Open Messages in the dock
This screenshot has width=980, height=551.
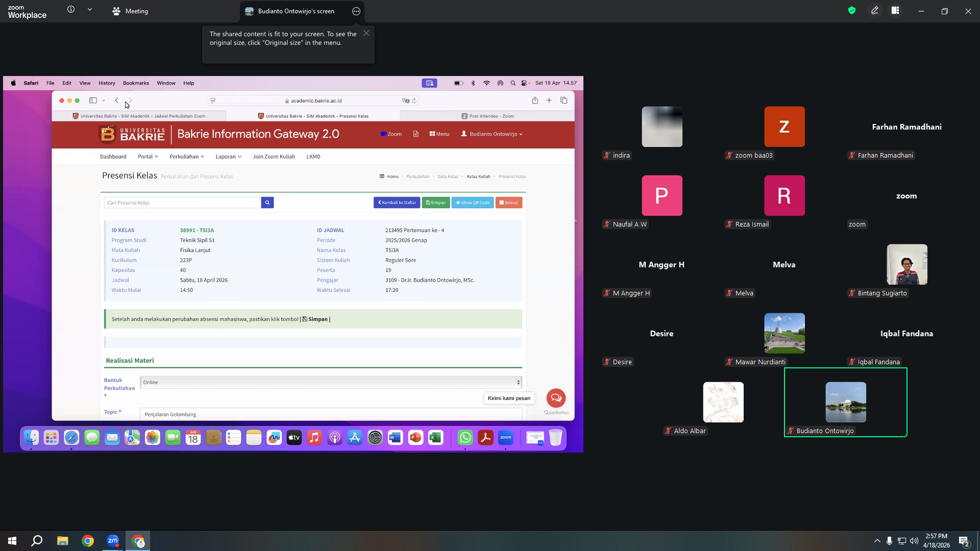point(92,438)
